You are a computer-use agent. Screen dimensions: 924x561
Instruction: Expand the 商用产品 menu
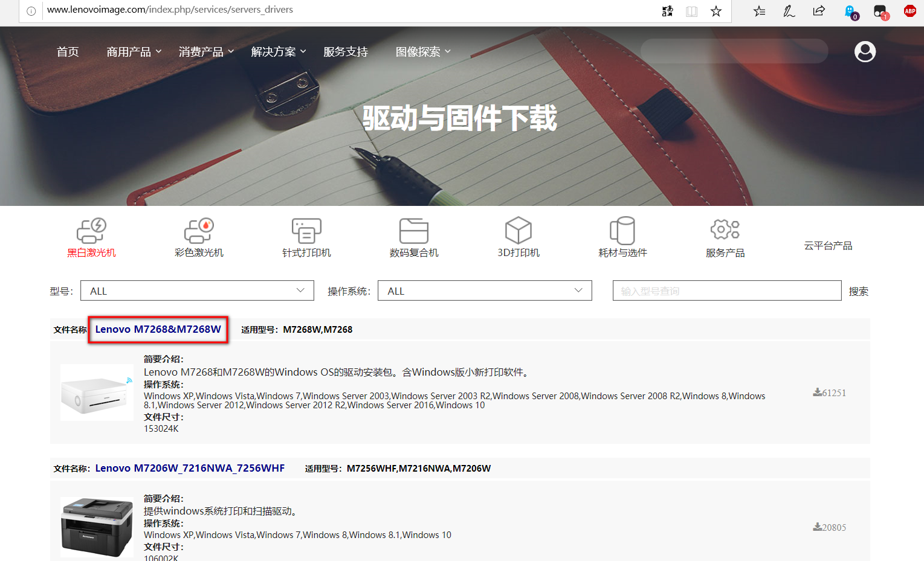coord(134,52)
